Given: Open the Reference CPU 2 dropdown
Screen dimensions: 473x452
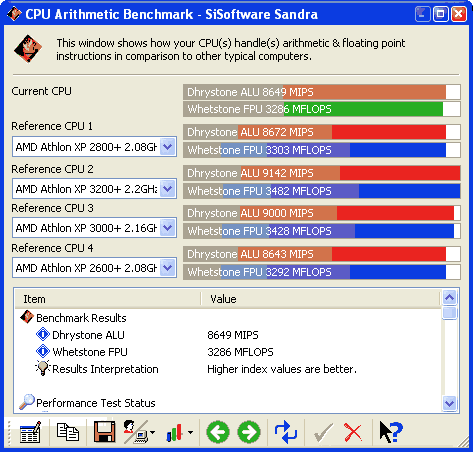Looking at the screenshot, I should pos(168,189).
